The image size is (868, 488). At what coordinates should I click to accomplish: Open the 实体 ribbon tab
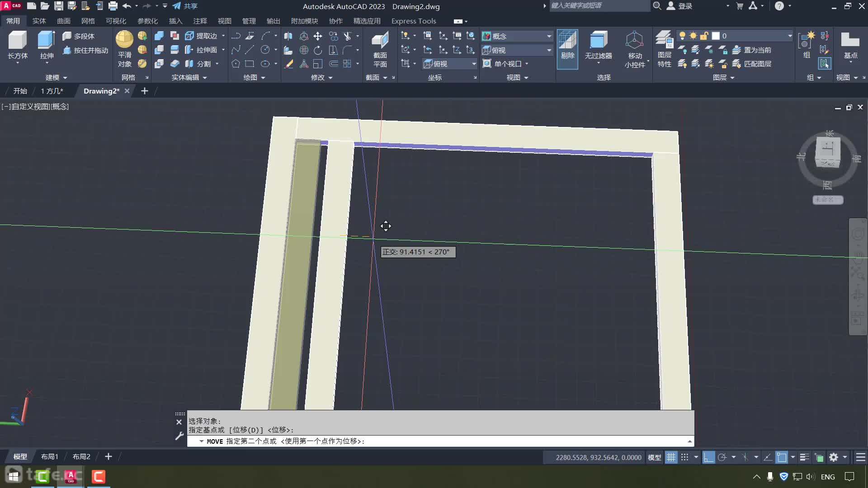point(39,21)
